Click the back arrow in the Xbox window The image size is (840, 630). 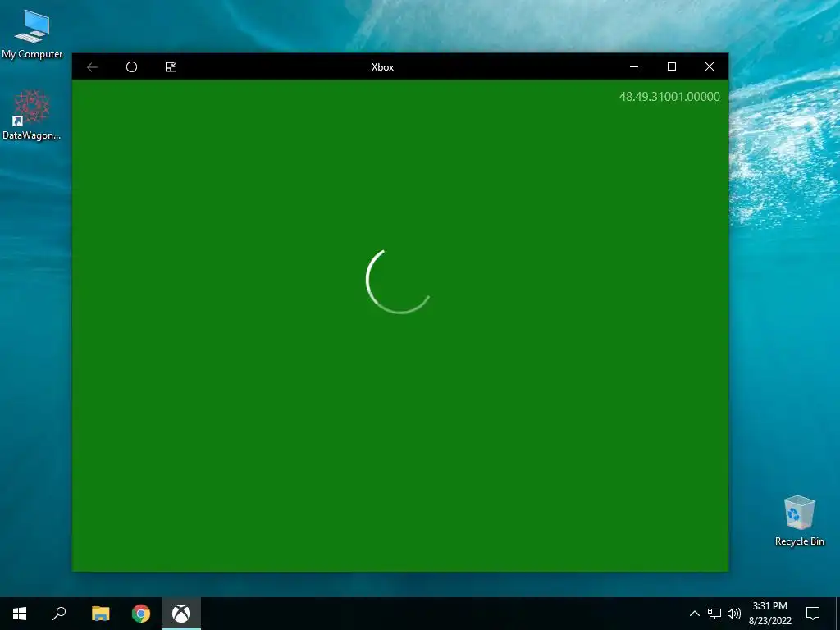(x=92, y=67)
